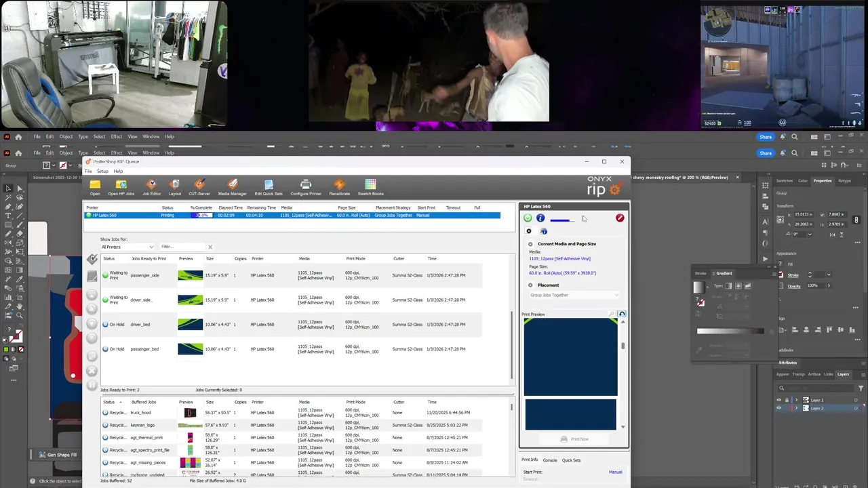Screen dimensions: 868x488
Task: Click the Filter input field
Action: click(182, 247)
